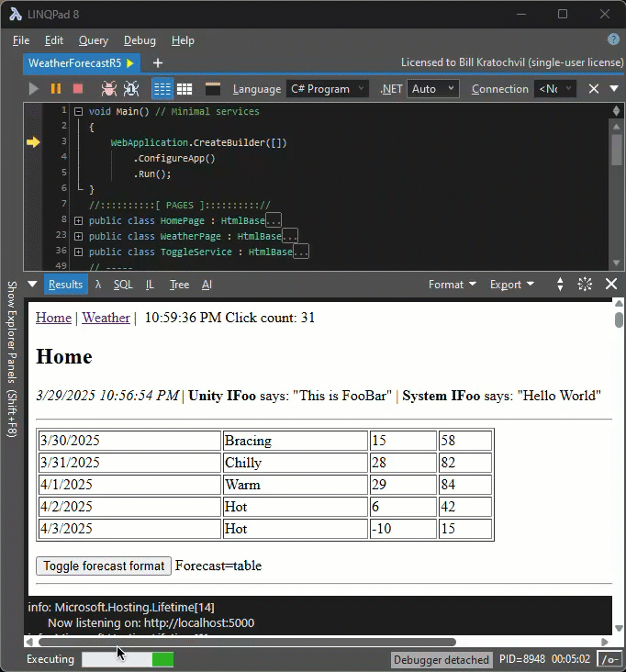
Task: Click the -10 temperature cell
Action: (403, 529)
